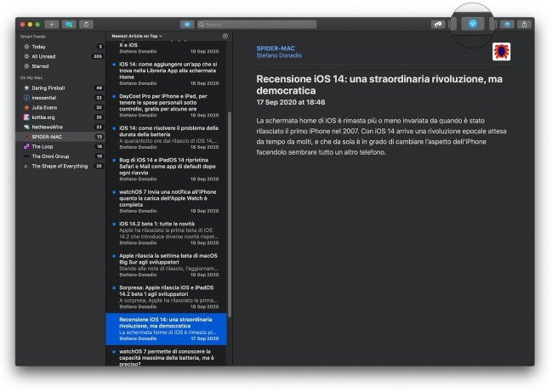Open the article in browser via compass icon

coord(507,25)
